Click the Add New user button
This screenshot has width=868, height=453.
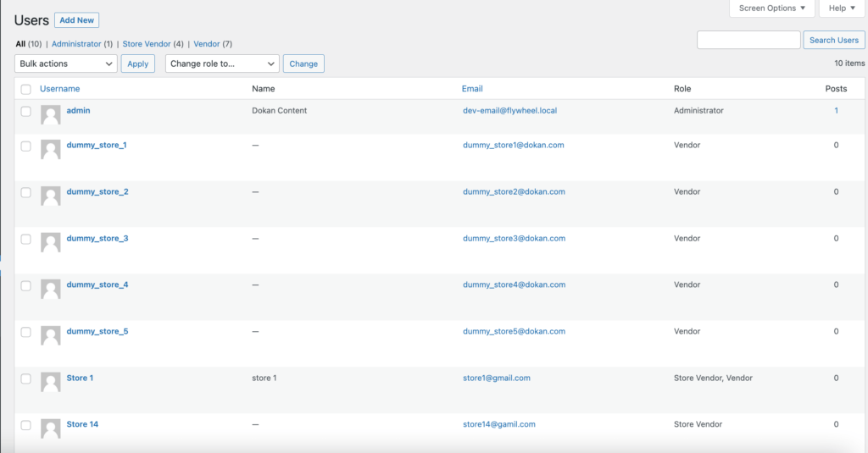(77, 20)
